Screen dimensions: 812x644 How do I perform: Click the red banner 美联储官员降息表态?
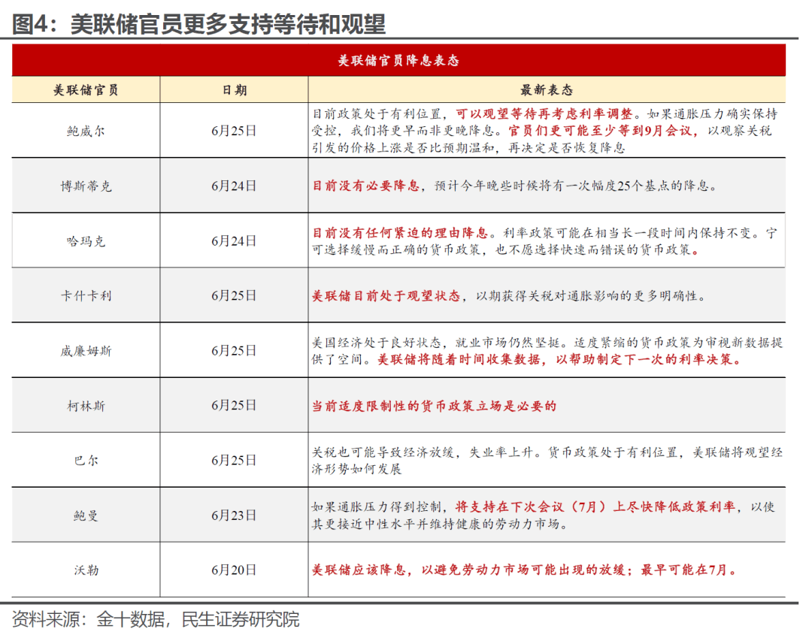tap(398, 61)
